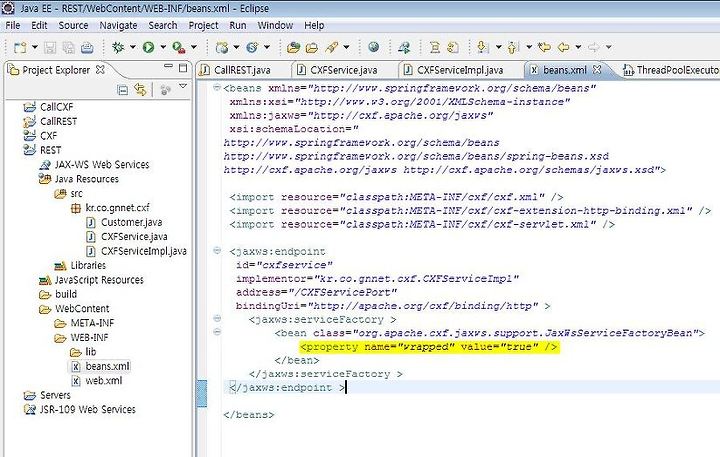720x457 pixels.
Task: Collapse the jaxws:serviceFactory fold marker
Action: pyautogui.click(x=217, y=318)
